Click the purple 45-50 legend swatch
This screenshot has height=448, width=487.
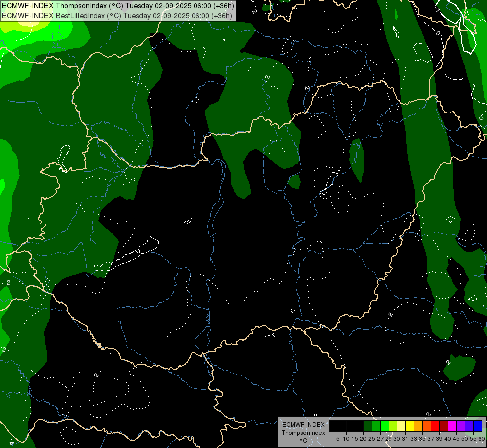461,426
